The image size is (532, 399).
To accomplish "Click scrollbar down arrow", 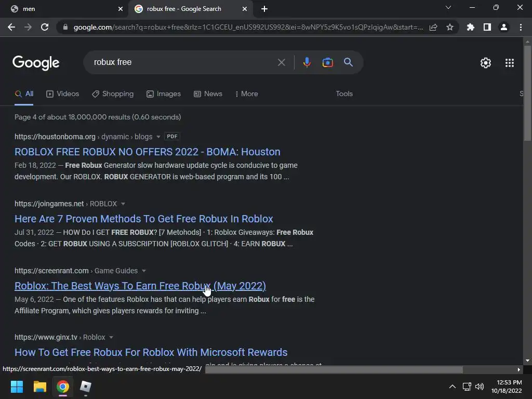I will coord(527,361).
